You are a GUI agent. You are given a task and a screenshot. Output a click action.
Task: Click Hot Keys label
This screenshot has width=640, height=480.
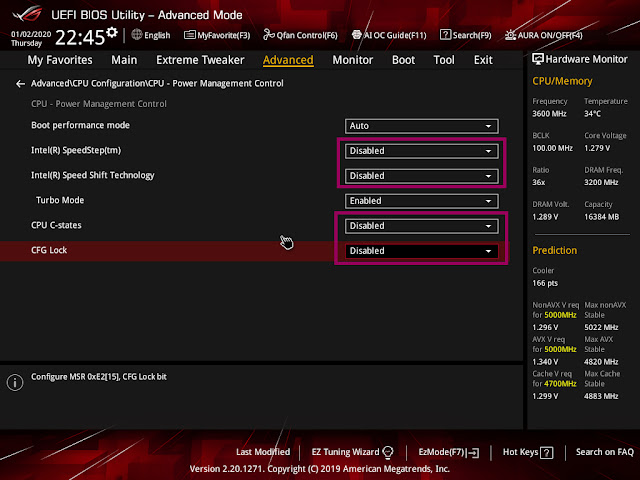pyautogui.click(x=520, y=452)
